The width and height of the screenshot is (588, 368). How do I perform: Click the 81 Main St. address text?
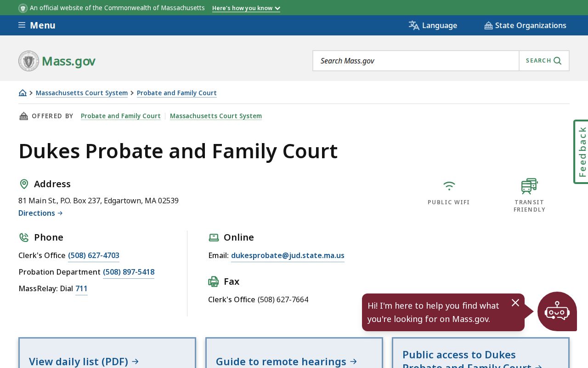coord(98,201)
